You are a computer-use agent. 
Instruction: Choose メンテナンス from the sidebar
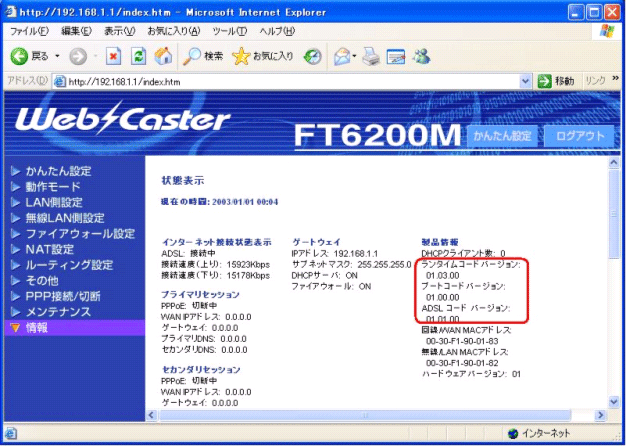(58, 313)
